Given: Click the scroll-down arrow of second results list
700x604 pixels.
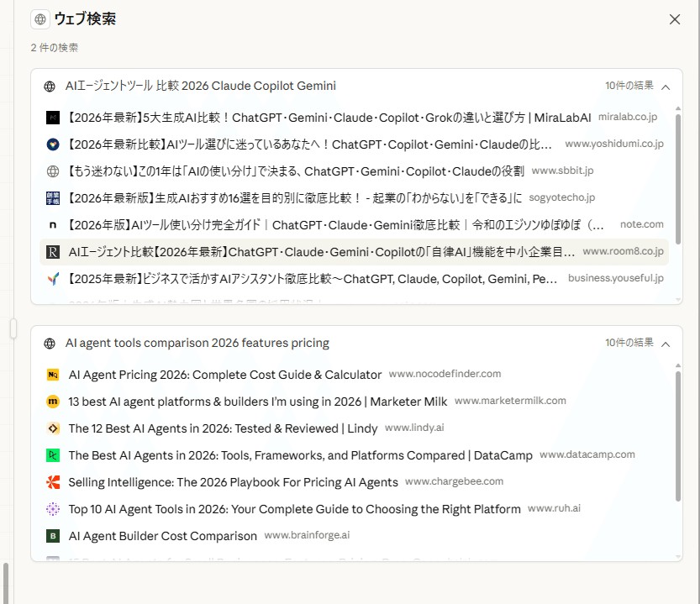Looking at the screenshot, I should (678, 557).
